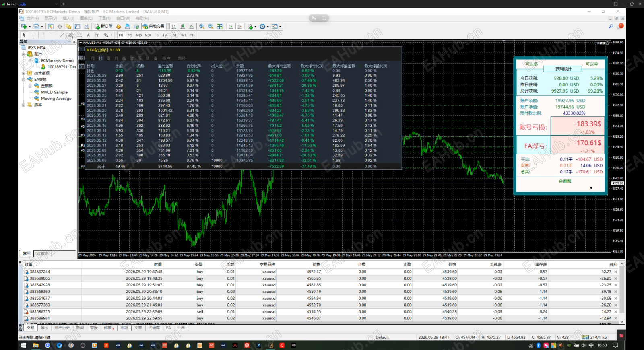Open the Profiles toolbar icon
Viewport: 644px width, 350px height.
[37, 26]
